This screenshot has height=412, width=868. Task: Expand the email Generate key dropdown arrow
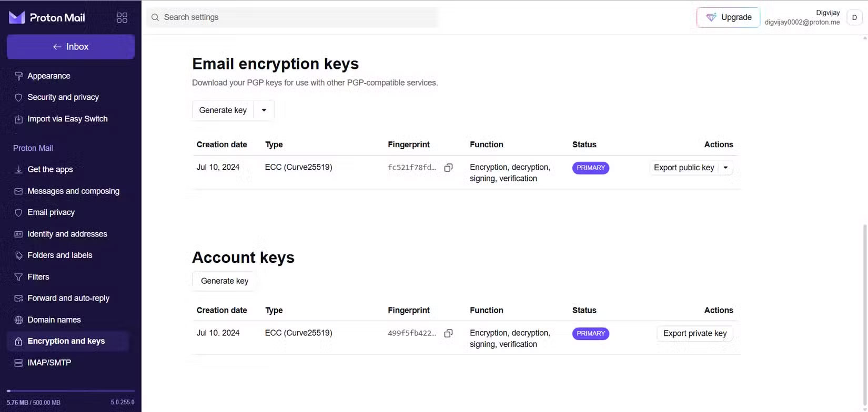[x=264, y=110]
